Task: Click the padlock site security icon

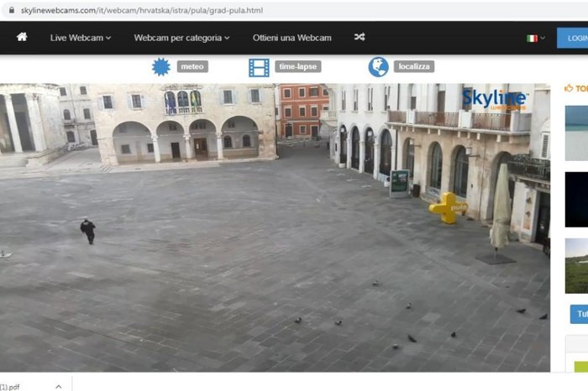Action: pyautogui.click(x=12, y=10)
